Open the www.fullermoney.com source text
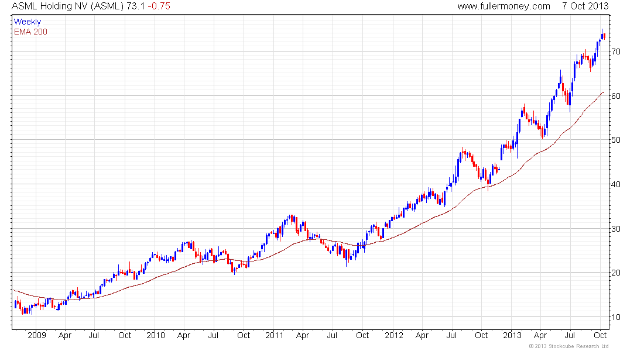Viewport: 644px width, 351px height. tap(503, 6)
